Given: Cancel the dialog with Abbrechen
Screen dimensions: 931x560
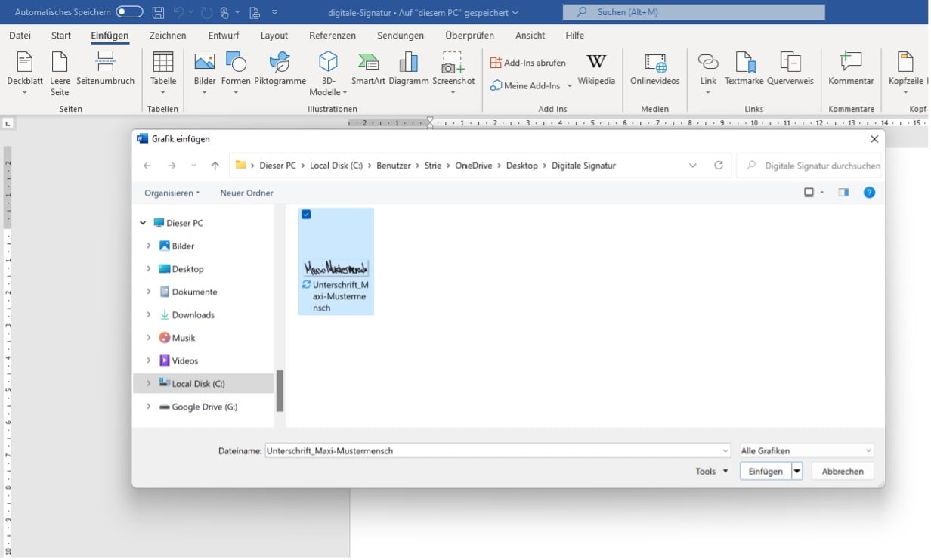Looking at the screenshot, I should [842, 470].
